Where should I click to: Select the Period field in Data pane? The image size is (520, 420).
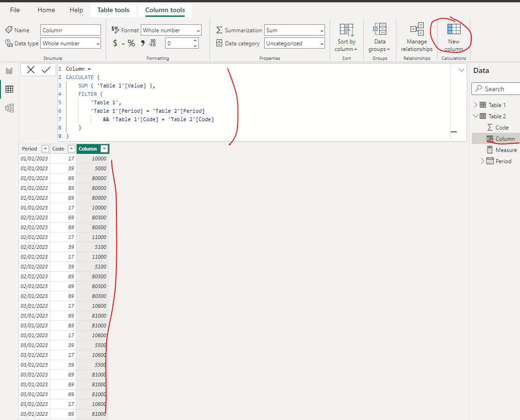coord(503,161)
